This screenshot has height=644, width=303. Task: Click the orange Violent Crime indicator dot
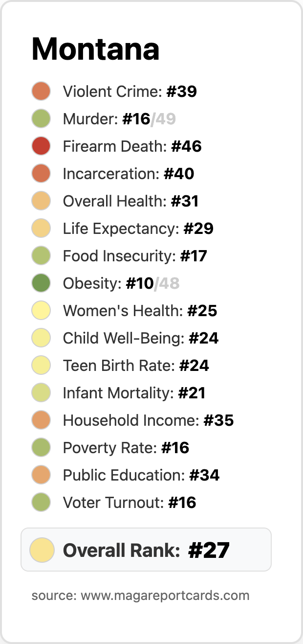42,92
